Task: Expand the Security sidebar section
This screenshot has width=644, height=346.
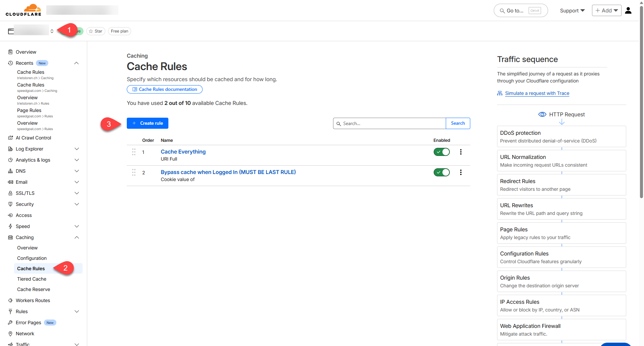Action: pyautogui.click(x=76, y=204)
